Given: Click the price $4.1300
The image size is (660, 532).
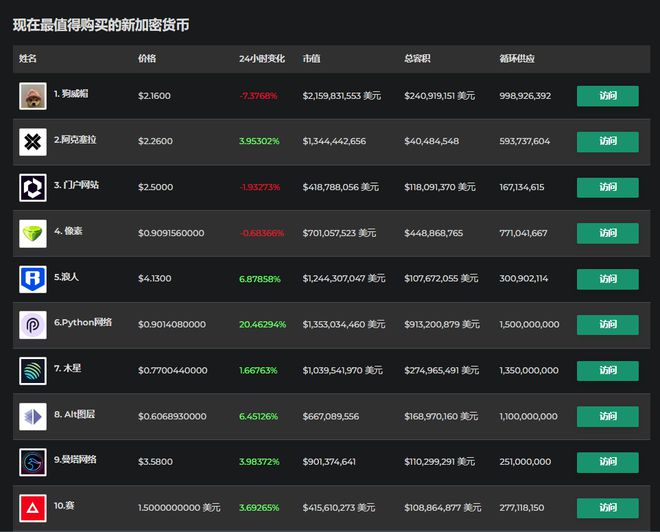Looking at the screenshot, I should [154, 278].
